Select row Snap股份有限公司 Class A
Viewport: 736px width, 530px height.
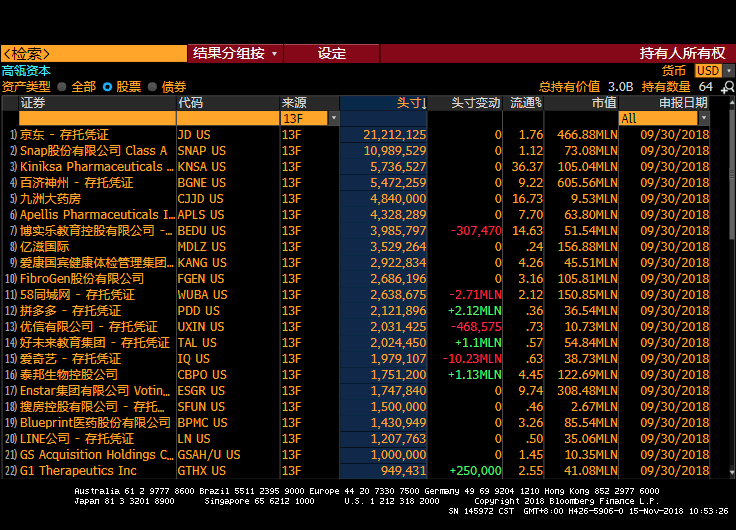point(357,151)
